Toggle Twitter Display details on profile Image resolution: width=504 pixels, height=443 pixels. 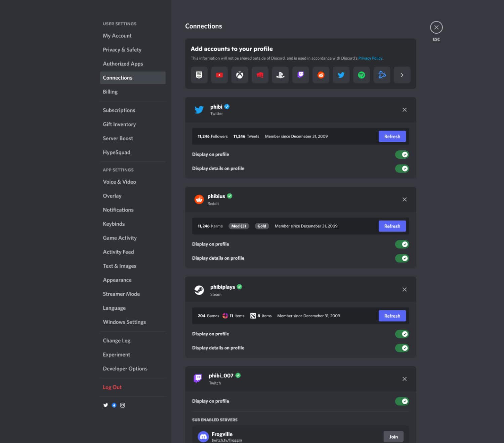(402, 169)
